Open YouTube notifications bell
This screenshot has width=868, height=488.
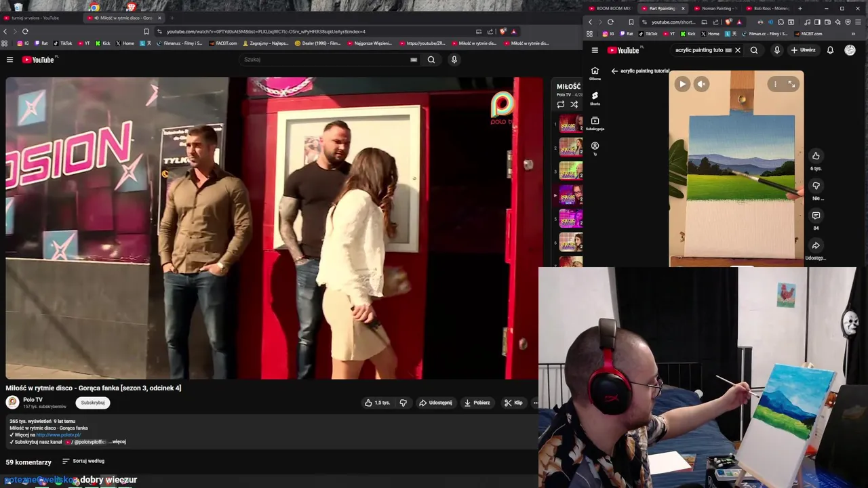coord(830,50)
